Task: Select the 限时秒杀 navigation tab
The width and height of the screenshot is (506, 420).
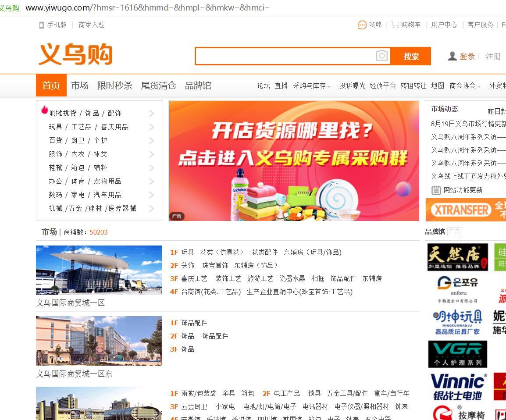Action: tap(114, 85)
